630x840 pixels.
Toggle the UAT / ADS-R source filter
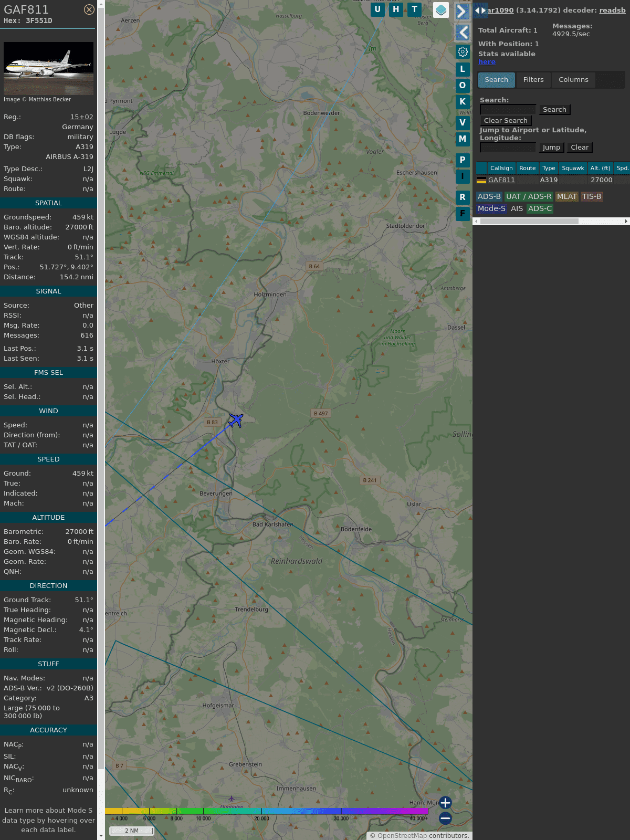[529, 196]
